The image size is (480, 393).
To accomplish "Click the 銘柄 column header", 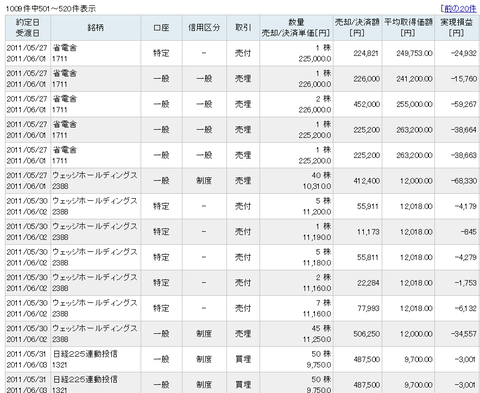I will coord(95,28).
